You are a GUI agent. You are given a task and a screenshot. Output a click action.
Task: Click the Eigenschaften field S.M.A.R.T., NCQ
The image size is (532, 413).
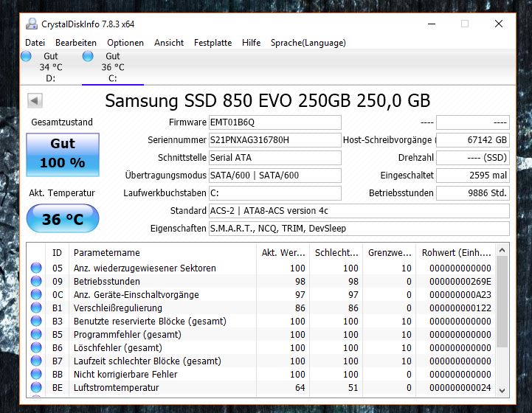pyautogui.click(x=359, y=229)
